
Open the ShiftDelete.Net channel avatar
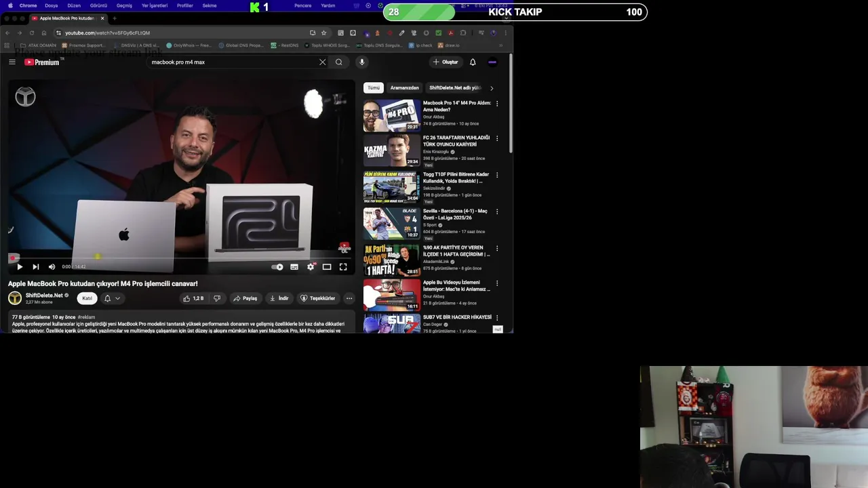pos(15,298)
